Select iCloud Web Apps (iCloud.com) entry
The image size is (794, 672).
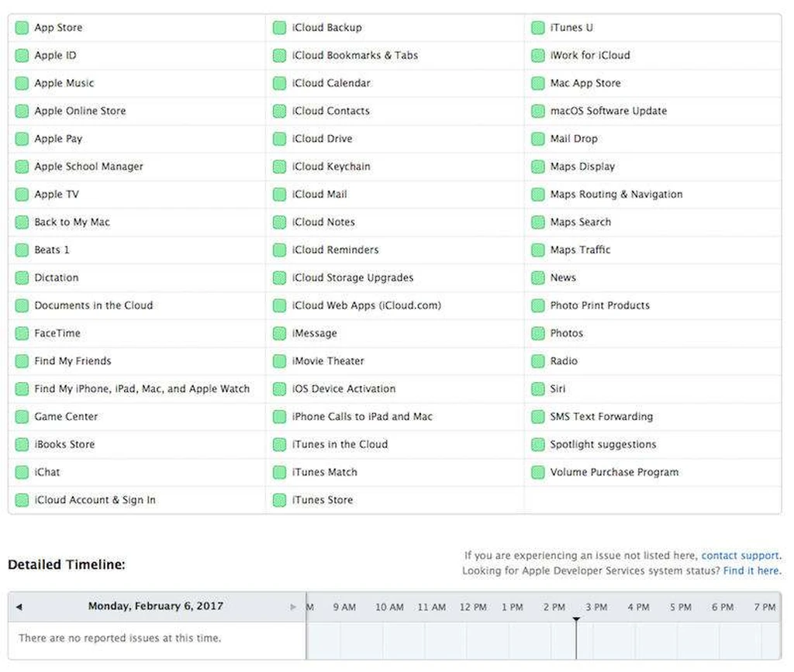click(x=367, y=305)
